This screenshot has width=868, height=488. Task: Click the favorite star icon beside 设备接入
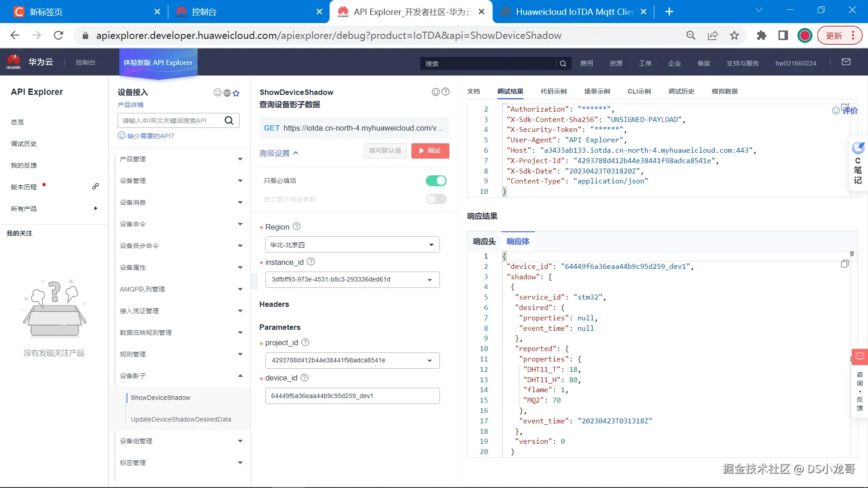pos(236,93)
